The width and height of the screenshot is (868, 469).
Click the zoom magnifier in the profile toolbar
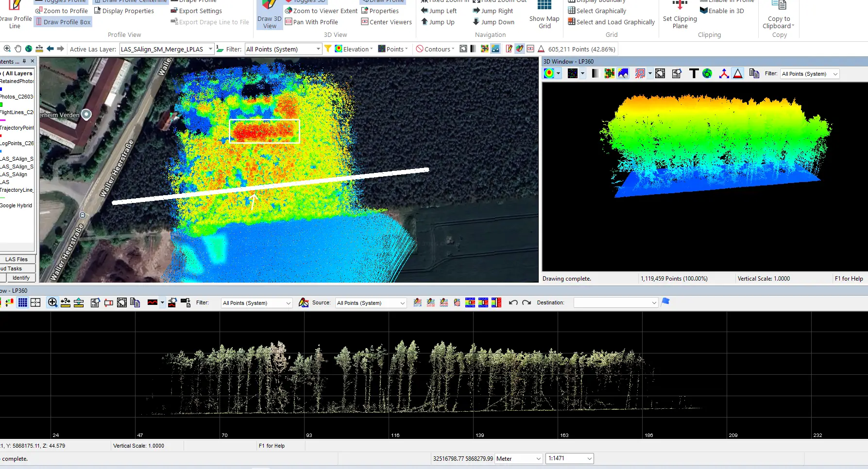[x=52, y=302]
